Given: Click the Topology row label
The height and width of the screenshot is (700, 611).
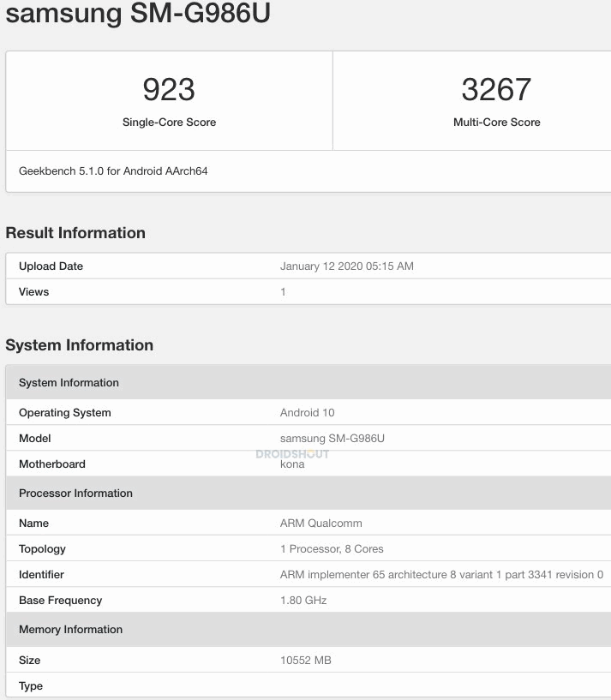Looking at the screenshot, I should (x=43, y=549).
